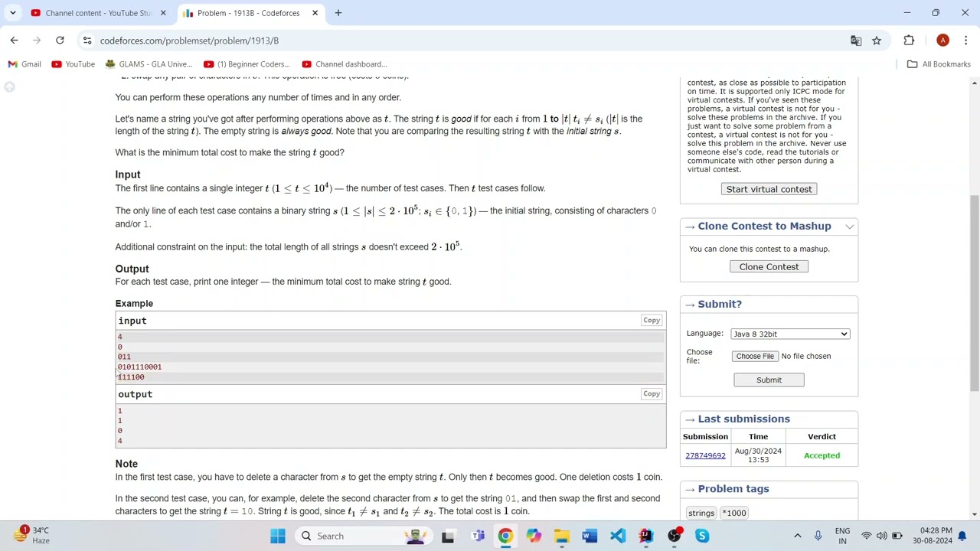Screen dimensions: 980x551
Task: Close the YouTube Studio tab
Action: click(x=162, y=13)
